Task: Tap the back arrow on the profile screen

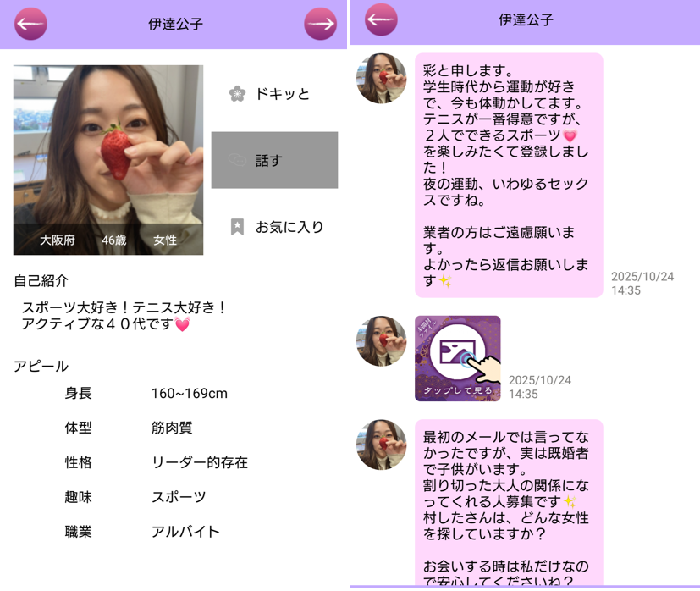Action: [30, 24]
